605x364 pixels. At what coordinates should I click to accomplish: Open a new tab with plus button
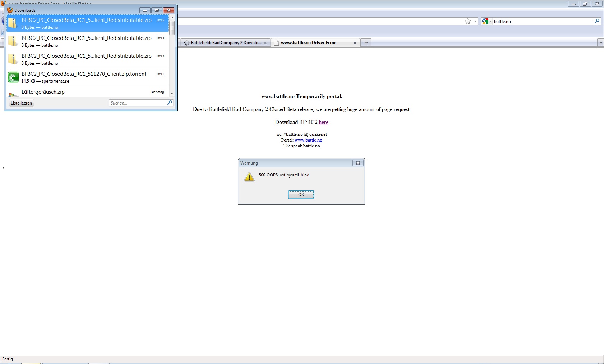tap(366, 43)
